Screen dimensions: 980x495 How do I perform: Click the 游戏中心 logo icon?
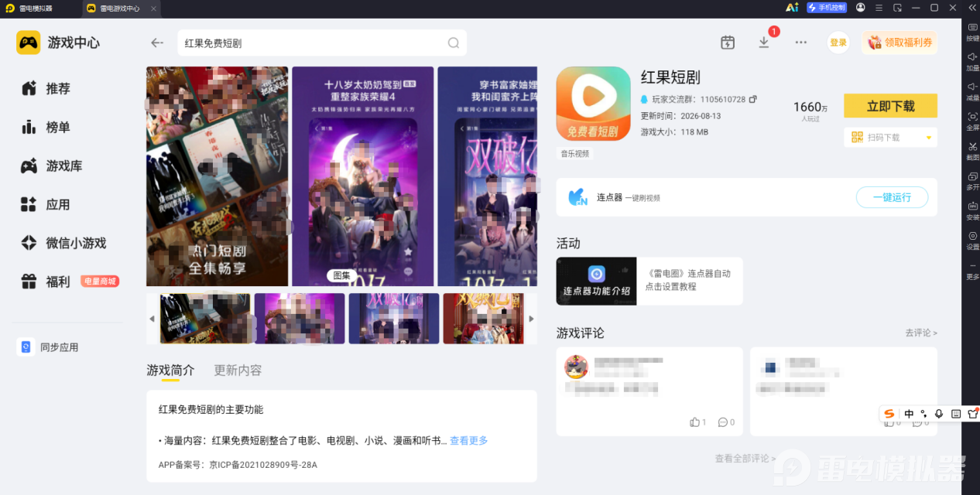pyautogui.click(x=29, y=43)
